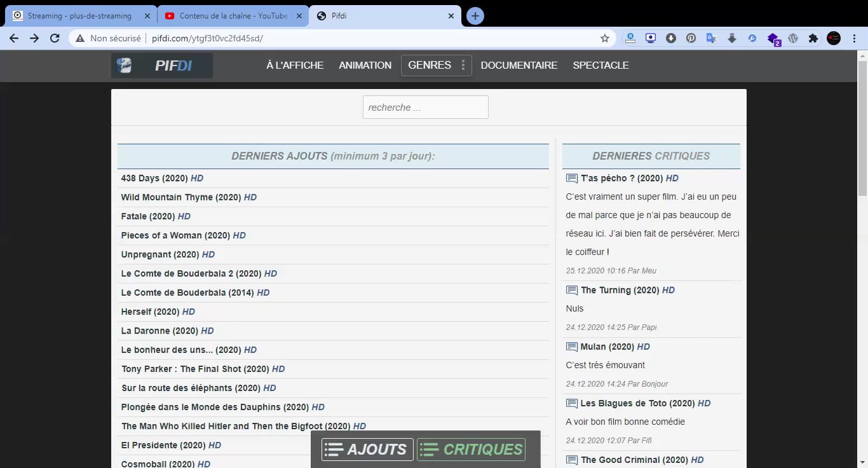This screenshot has width=868, height=468.
Task: Open Mulan (2020) review title
Action: pos(615,347)
